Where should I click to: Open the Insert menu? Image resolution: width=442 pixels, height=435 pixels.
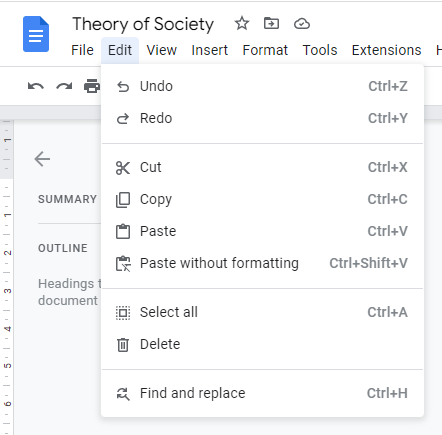pos(209,50)
